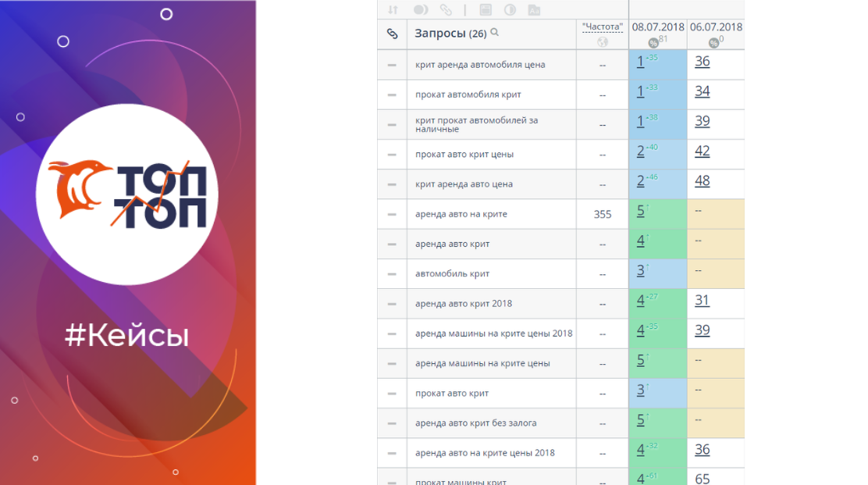Open position 34 for прокат автомобиля крит
868x485 pixels.
pos(703,91)
